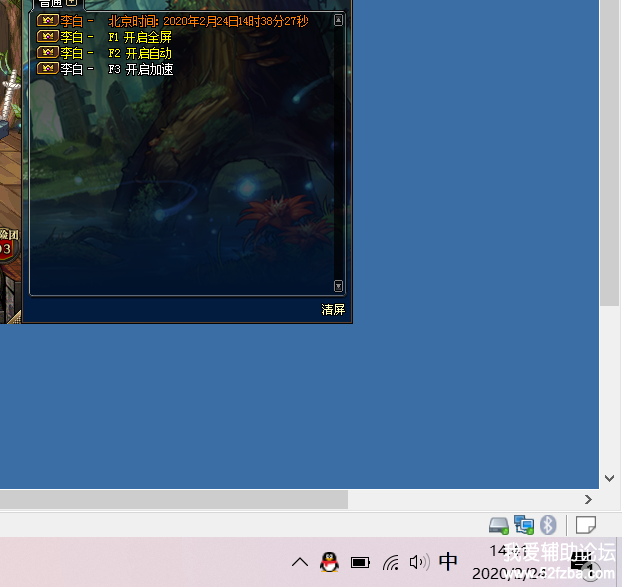Click the 清屏 clear screen button
Viewport: 622px width, 587px height.
(333, 309)
